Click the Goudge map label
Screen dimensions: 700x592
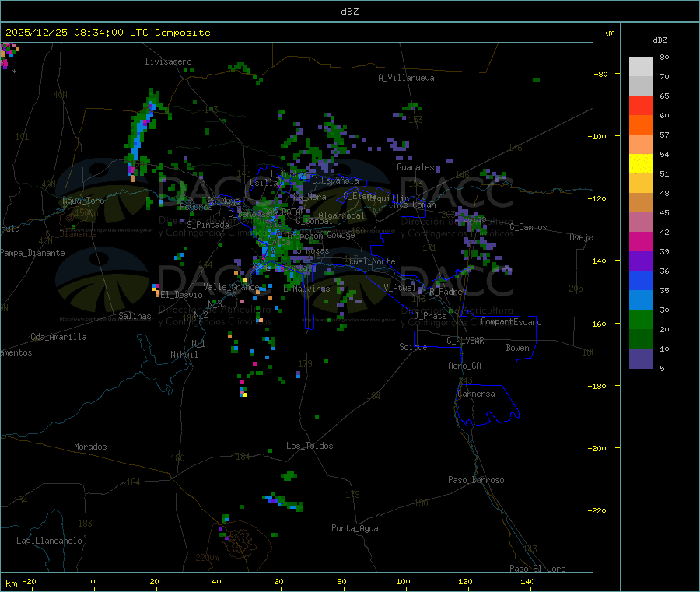341,235
